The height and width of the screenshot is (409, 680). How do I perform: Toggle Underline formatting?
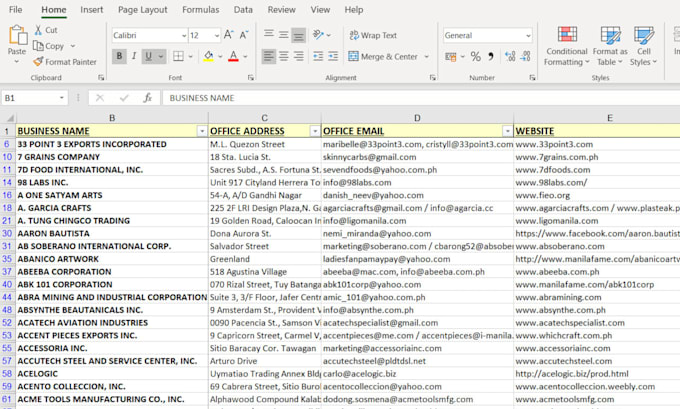148,56
